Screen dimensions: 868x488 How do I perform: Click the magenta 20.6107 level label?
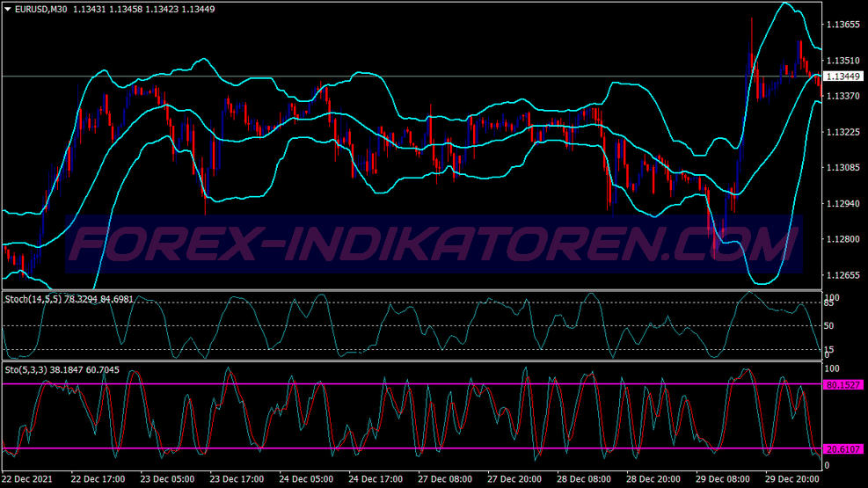click(x=844, y=449)
